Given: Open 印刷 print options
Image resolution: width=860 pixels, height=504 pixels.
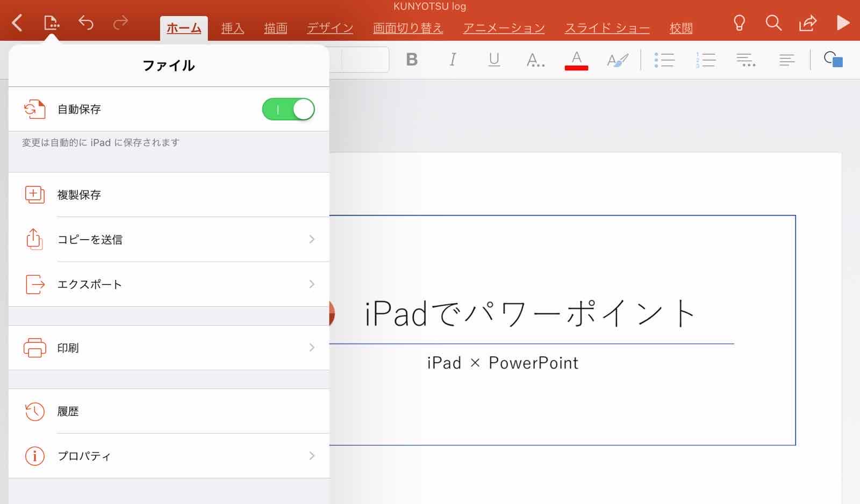Looking at the screenshot, I should 169,348.
